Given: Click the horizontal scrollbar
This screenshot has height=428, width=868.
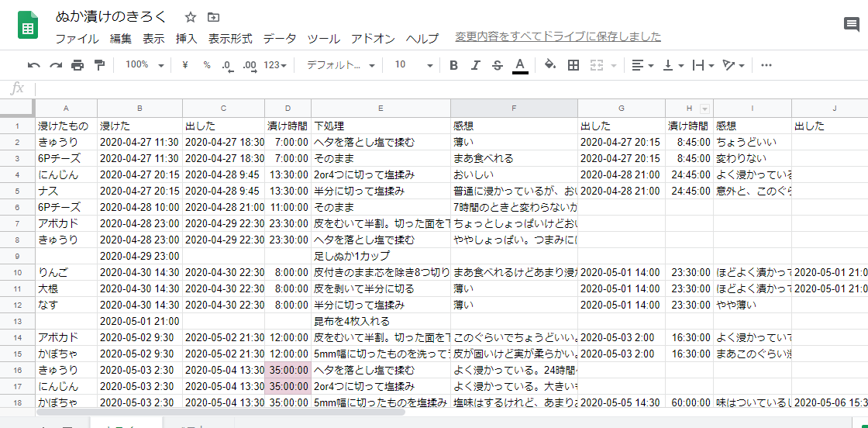Looking at the screenshot, I should (221, 412).
